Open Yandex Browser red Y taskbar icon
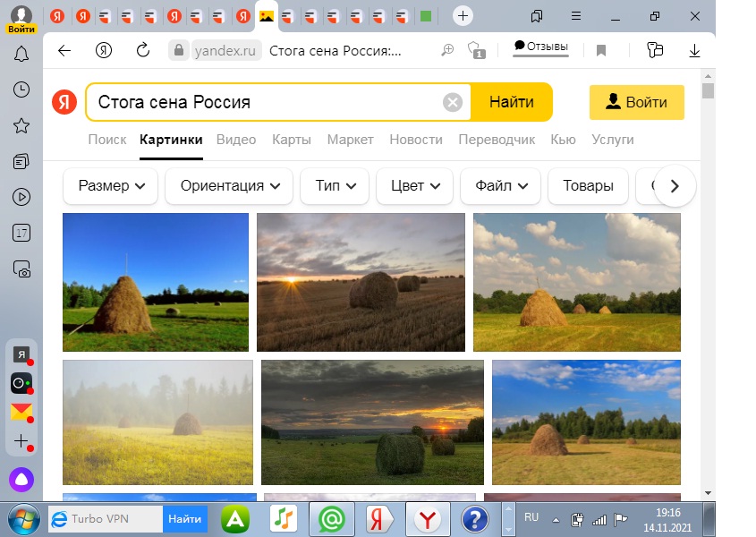 [x=428, y=519]
